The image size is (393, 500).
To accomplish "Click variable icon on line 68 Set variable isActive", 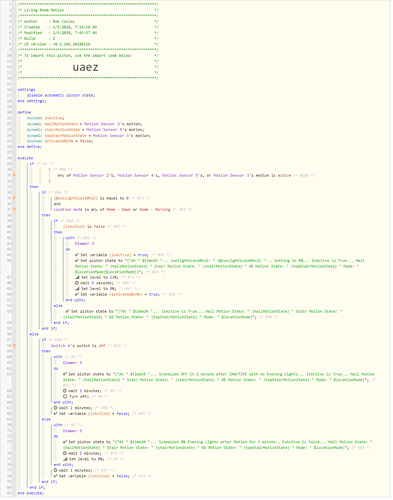I will pyautogui.click(x=56, y=413).
